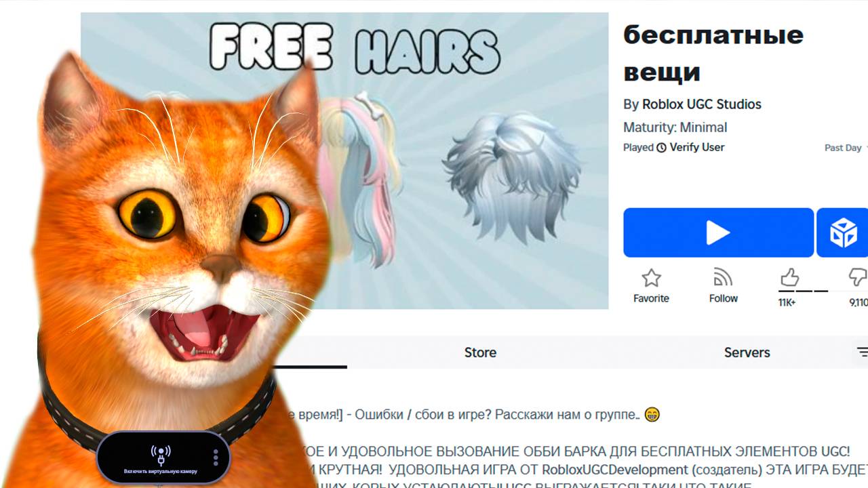Click the RobloxUGCDevelopment creator mention
868x488 pixels.
click(615, 470)
